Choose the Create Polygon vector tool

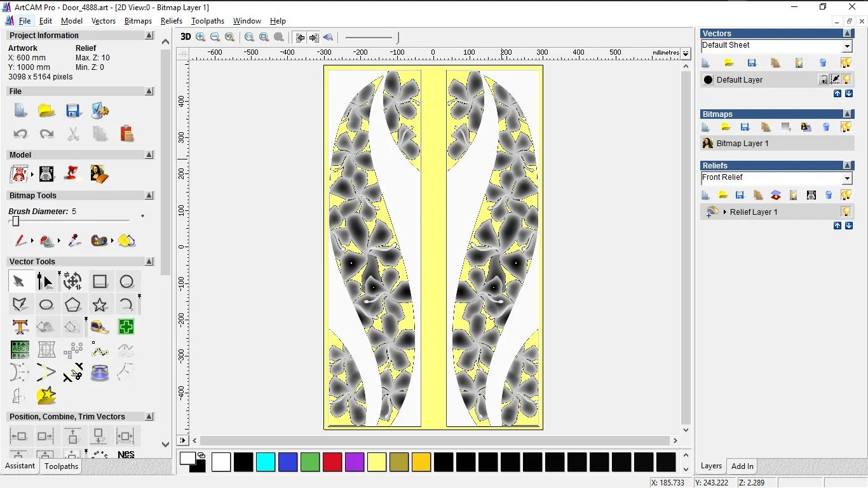(x=73, y=305)
